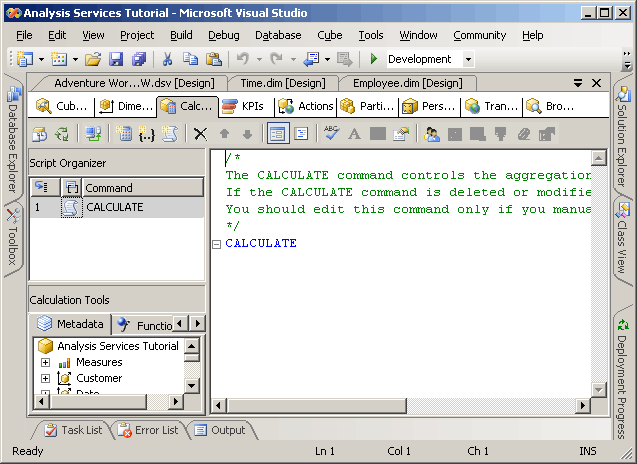This screenshot has width=637, height=464.
Task: Click the Script Organizer order column icon
Action: 41,187
